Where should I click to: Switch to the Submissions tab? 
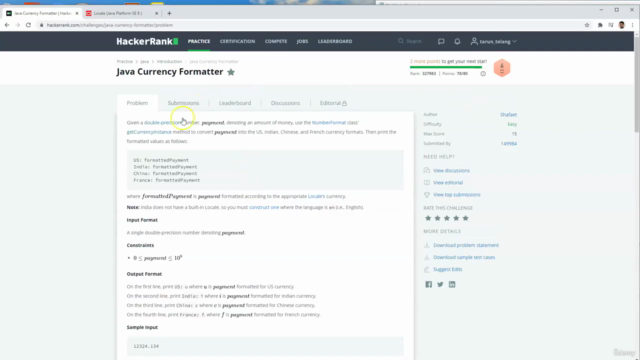(183, 103)
